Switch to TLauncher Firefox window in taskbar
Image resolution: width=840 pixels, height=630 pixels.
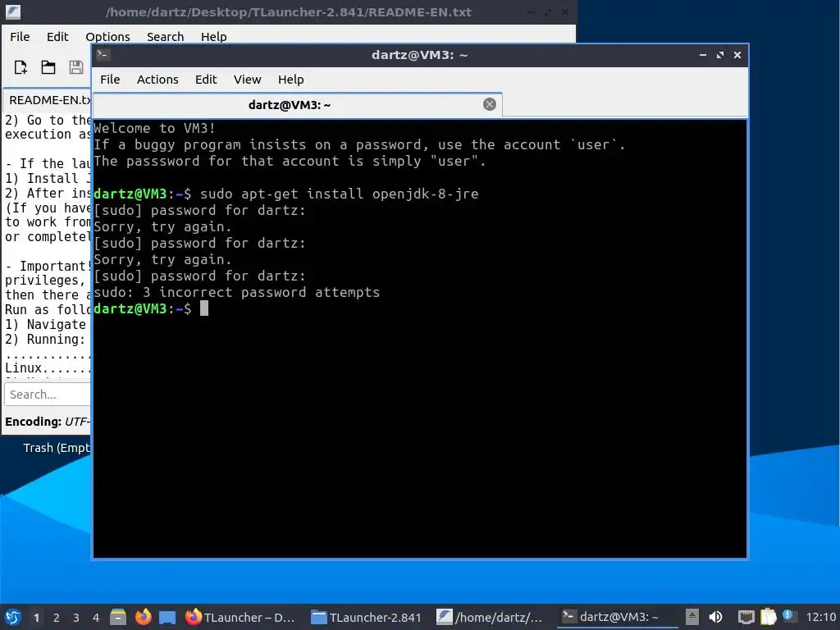coord(240,617)
